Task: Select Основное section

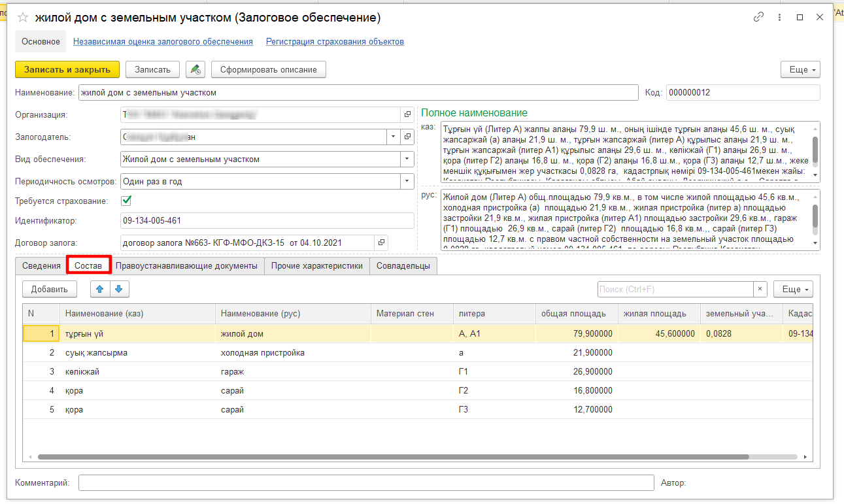Action: click(41, 41)
